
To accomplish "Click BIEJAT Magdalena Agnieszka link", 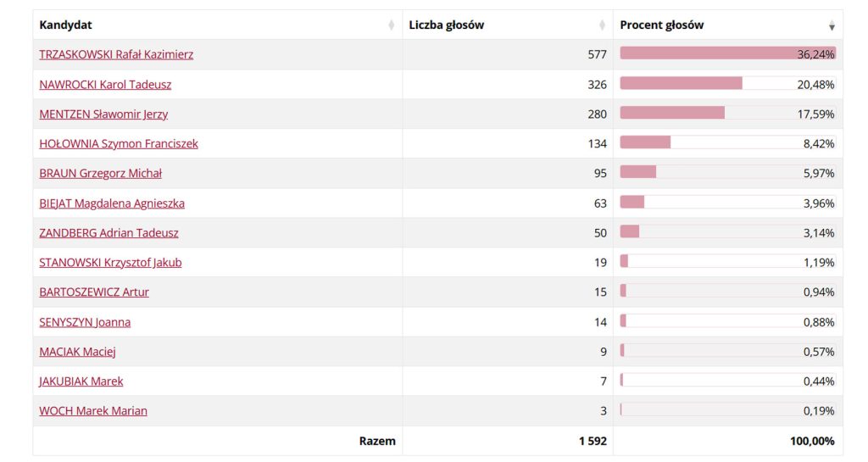I will (x=112, y=203).
